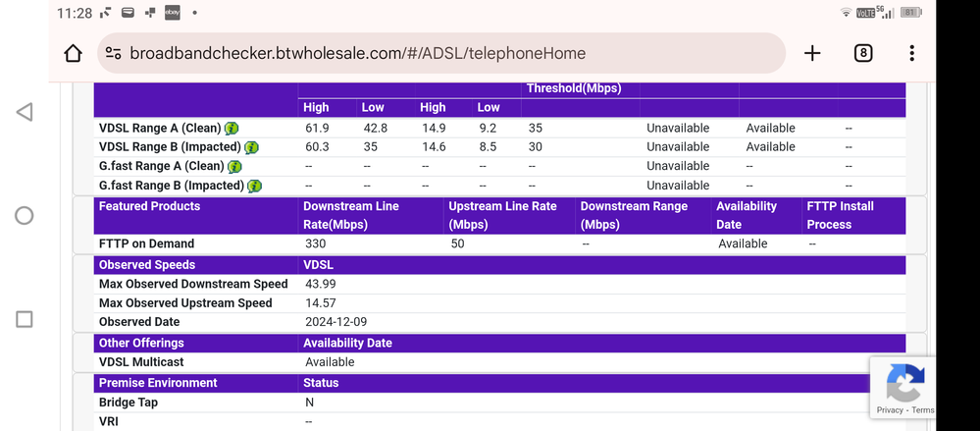
Task: Click the reCAPTCHA badge logo
Action: (x=904, y=383)
